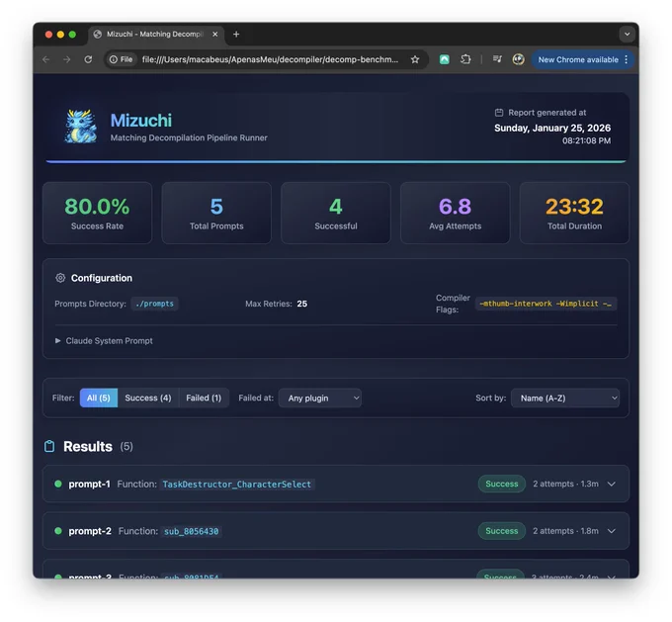Click the sub_8056430 function name
The image size is (672, 622).
point(191,531)
